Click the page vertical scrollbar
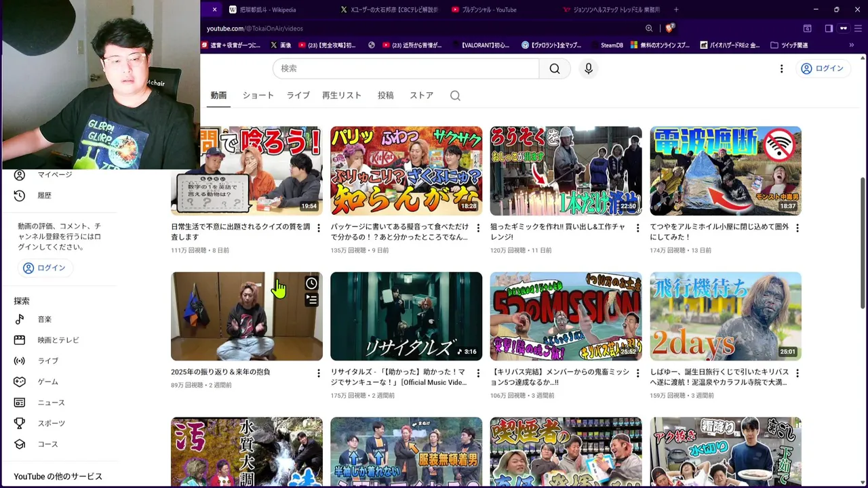Screen dimensions: 868x488 click(x=863, y=244)
